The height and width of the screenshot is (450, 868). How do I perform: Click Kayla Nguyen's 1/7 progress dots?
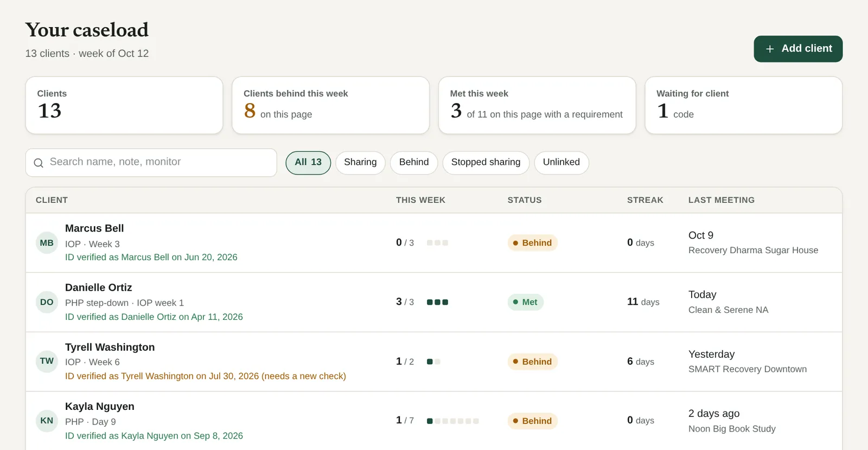453,421
